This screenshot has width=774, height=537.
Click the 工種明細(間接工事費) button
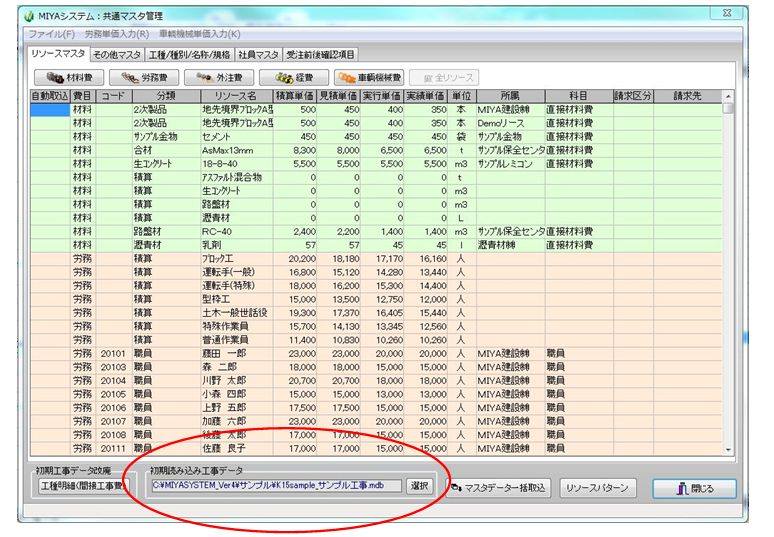point(83,486)
